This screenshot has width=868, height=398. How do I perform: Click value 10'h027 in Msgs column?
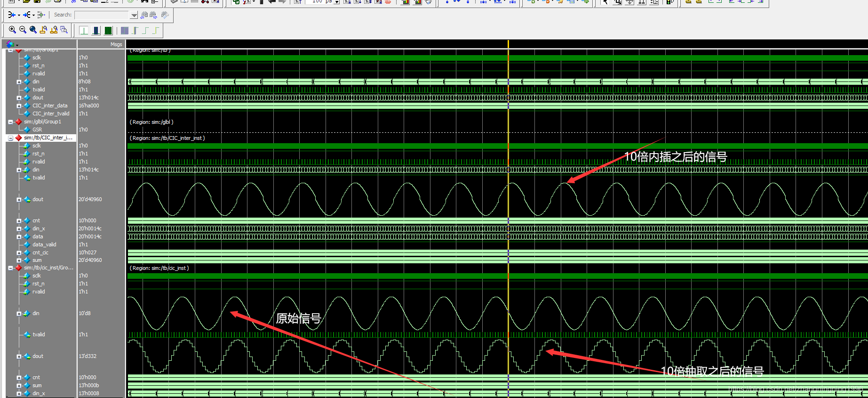click(88, 252)
